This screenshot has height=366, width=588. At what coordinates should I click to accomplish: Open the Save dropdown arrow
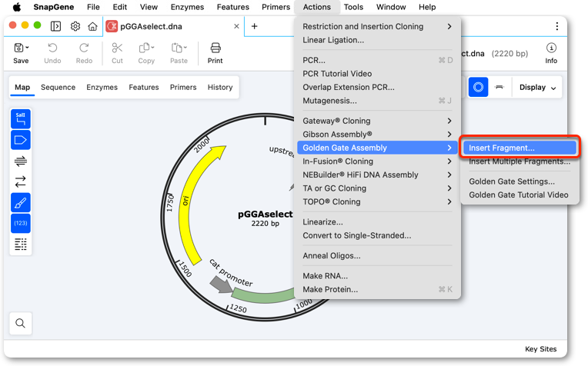pyautogui.click(x=27, y=48)
